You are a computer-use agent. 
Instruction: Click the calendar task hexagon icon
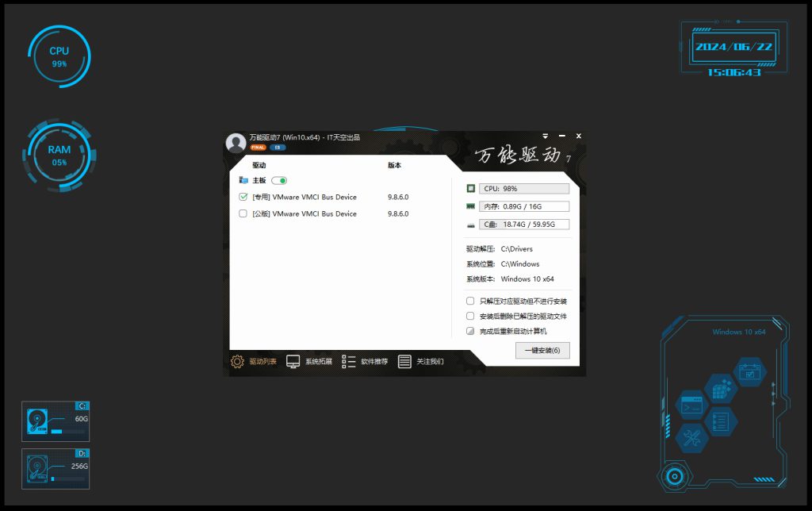[749, 371]
